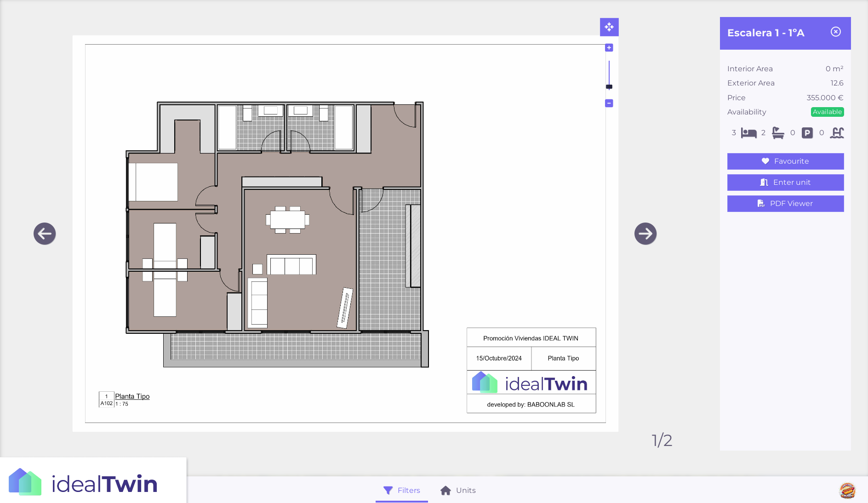
Task: Add unit to favourites
Action: [785, 161]
